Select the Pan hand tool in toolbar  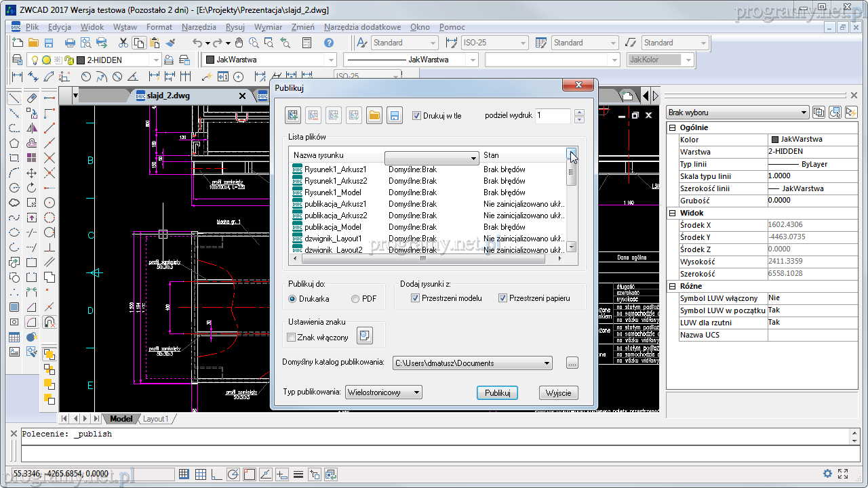coord(238,43)
